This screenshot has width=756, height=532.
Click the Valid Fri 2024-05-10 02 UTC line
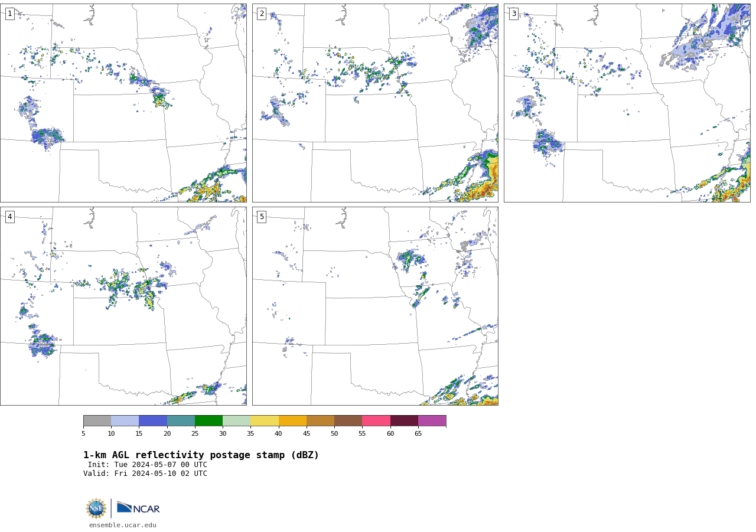click(145, 474)
